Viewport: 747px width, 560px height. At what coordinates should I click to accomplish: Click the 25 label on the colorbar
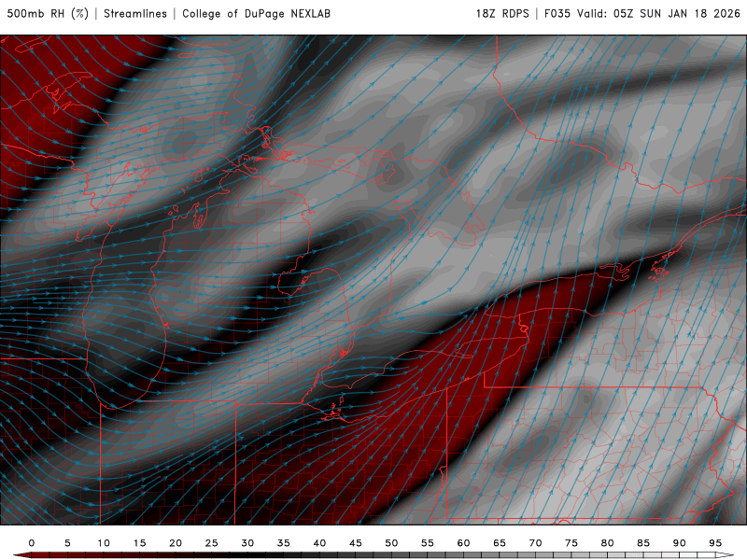(x=212, y=543)
